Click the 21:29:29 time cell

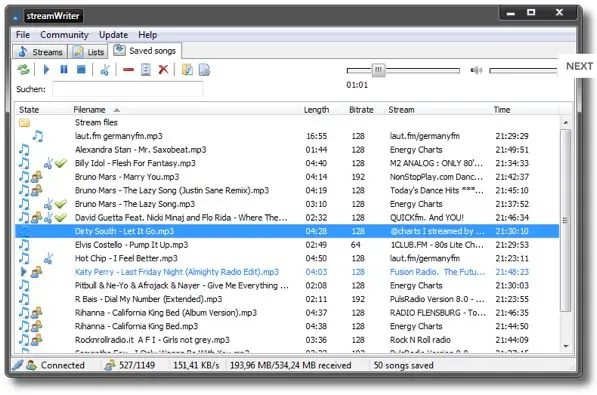[x=512, y=136]
